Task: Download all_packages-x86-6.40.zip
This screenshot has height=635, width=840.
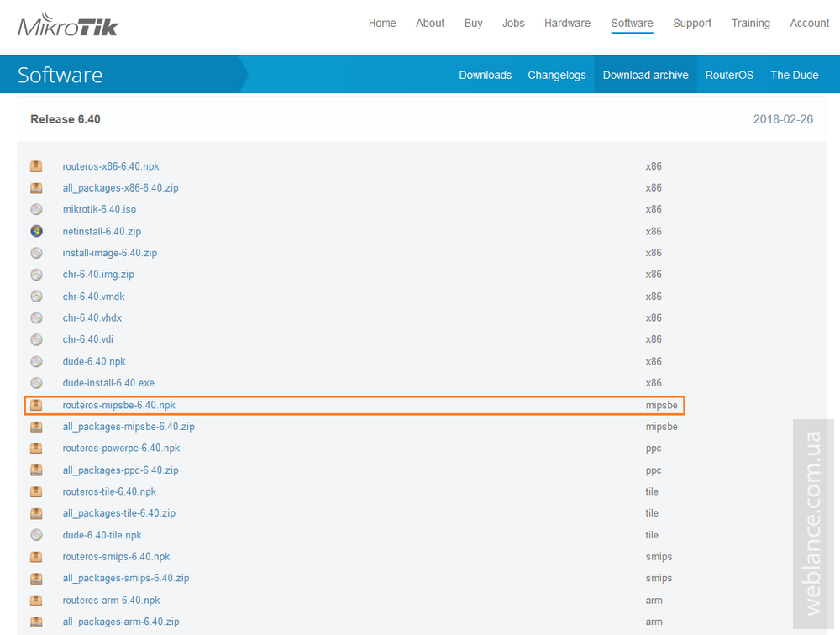Action: (121, 187)
